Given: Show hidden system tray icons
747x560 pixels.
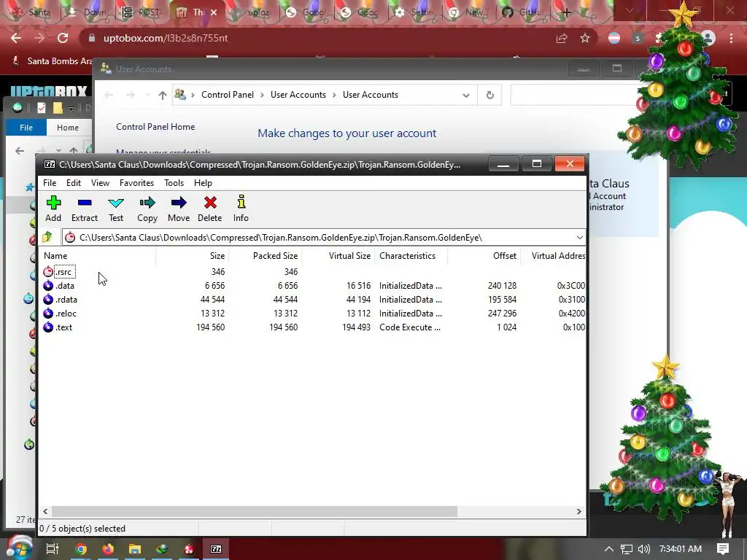Looking at the screenshot, I should pyautogui.click(x=609, y=549).
